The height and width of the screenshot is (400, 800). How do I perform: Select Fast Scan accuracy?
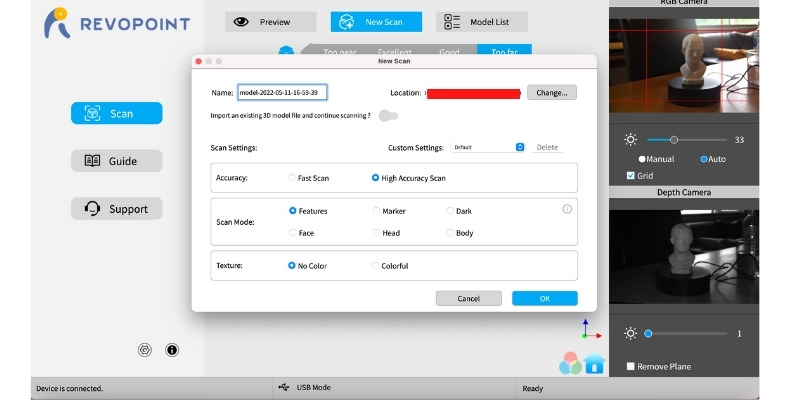[309, 178]
